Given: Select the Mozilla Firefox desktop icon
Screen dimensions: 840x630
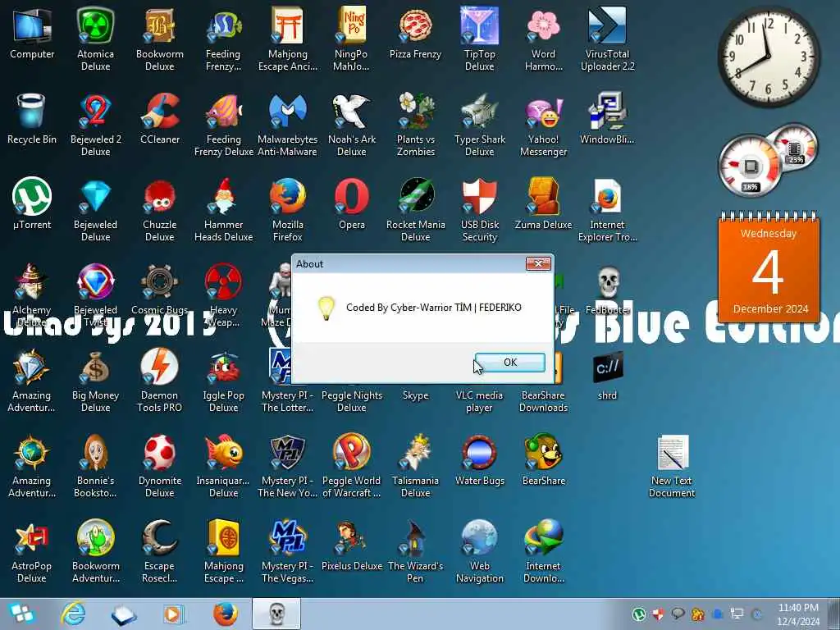Looking at the screenshot, I should pyautogui.click(x=288, y=210).
